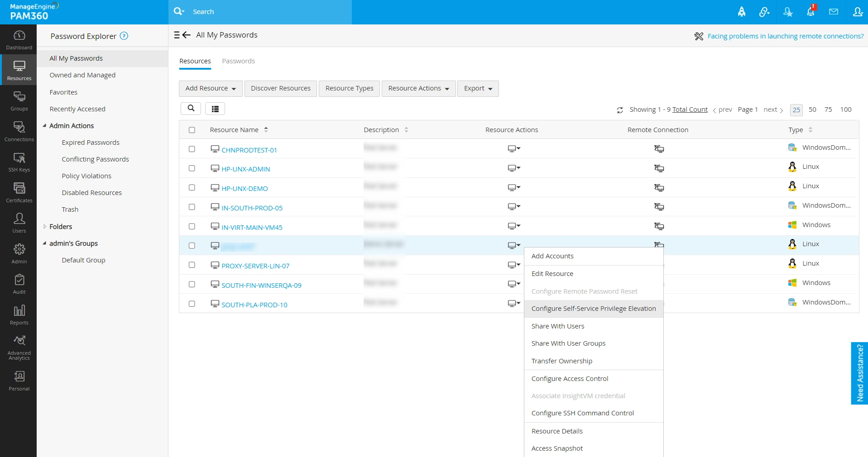Toggle the select-all checkbox in table header
Screen dimensions: 868x457
coord(192,130)
